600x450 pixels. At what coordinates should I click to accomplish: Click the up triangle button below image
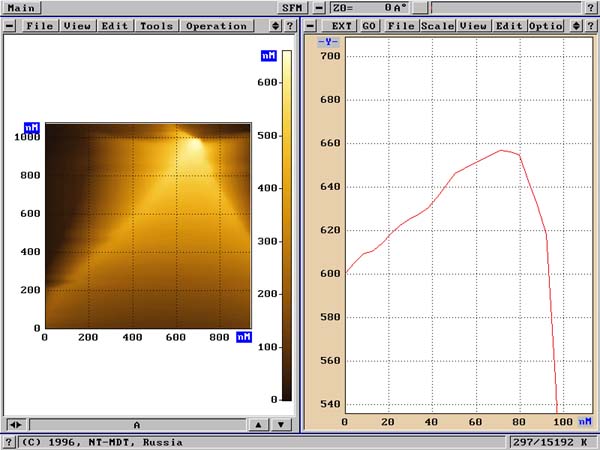pyautogui.click(x=257, y=424)
